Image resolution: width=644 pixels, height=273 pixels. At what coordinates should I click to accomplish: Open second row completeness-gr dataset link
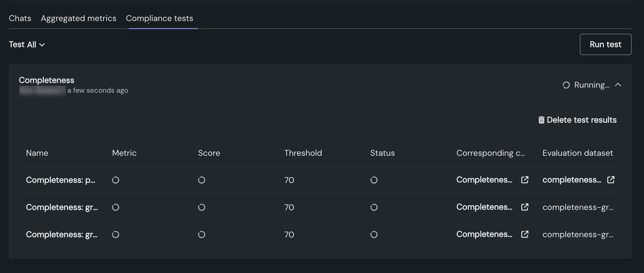578,207
